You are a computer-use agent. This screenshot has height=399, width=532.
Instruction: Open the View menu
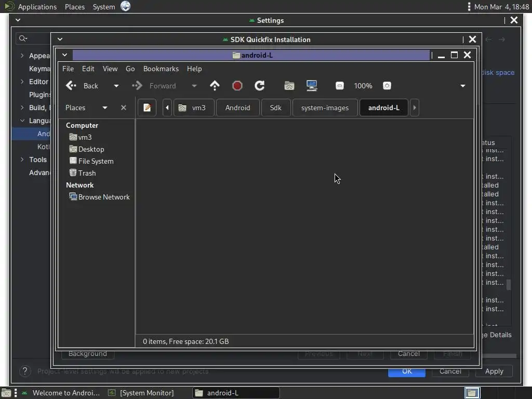point(110,69)
